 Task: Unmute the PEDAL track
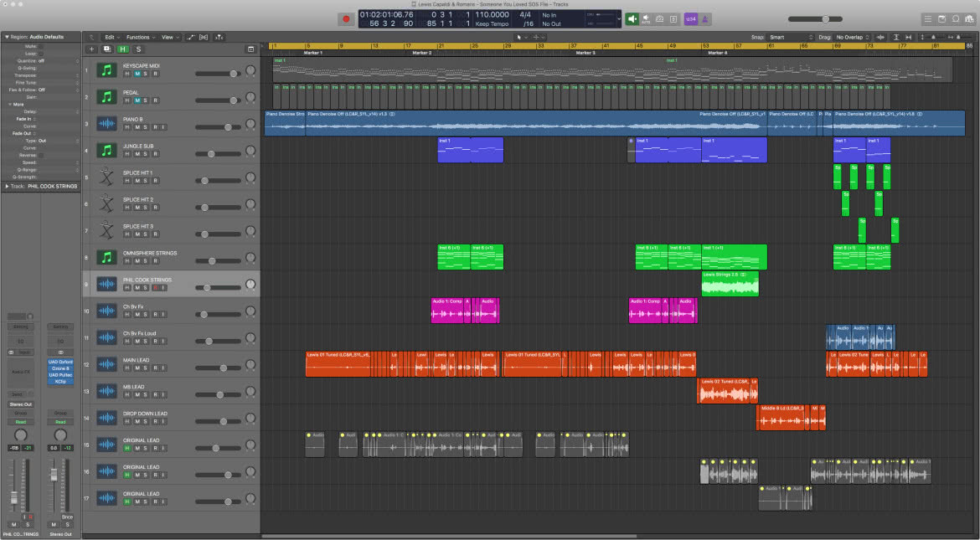[137, 100]
